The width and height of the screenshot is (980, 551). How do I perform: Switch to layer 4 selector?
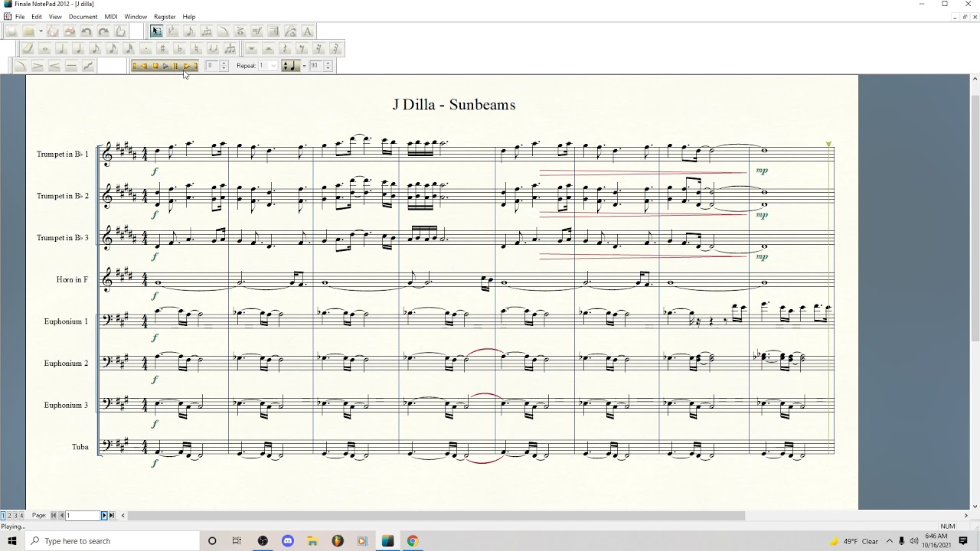[21, 516]
